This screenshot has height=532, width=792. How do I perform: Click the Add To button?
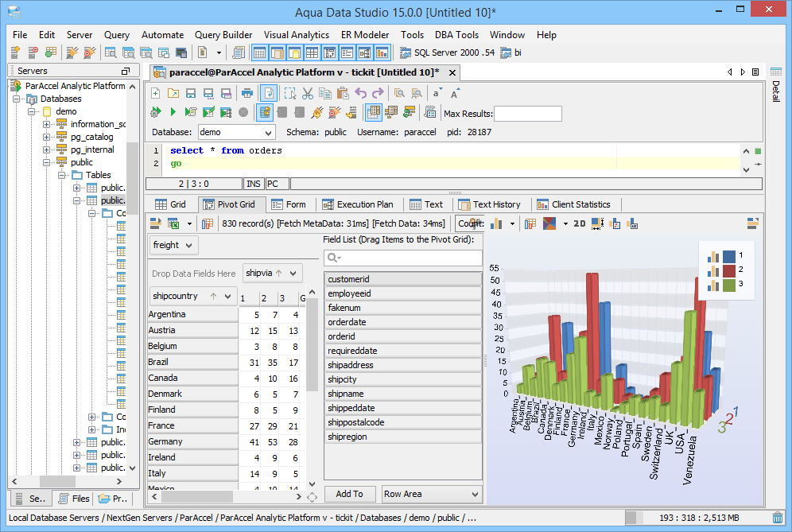350,494
